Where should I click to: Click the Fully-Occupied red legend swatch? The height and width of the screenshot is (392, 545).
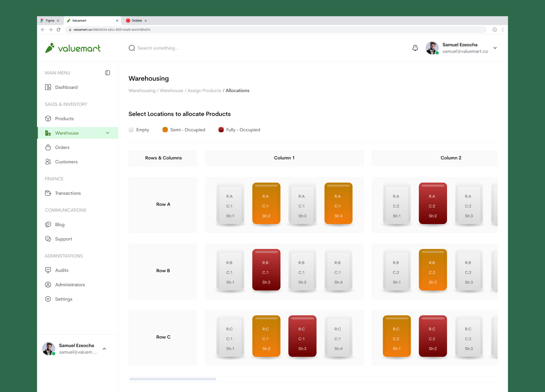tap(221, 130)
